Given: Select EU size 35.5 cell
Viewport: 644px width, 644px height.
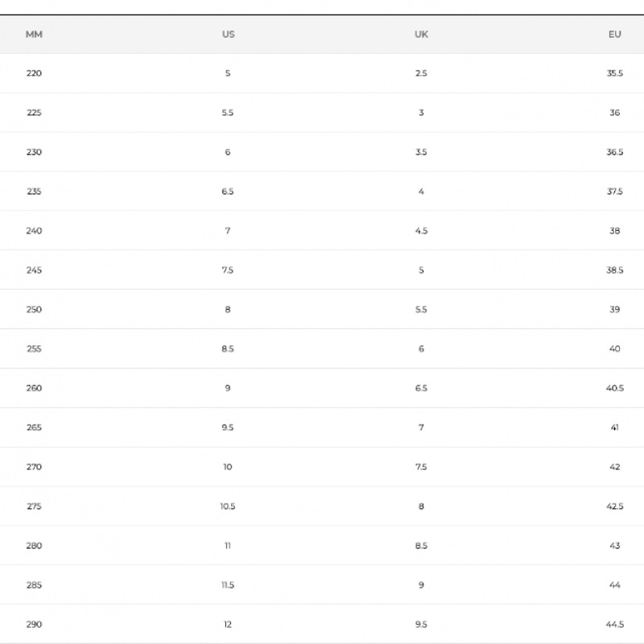Looking at the screenshot, I should (615, 73).
